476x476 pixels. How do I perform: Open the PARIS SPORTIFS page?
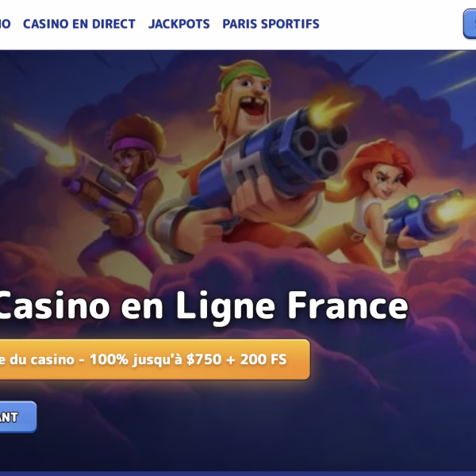click(271, 24)
